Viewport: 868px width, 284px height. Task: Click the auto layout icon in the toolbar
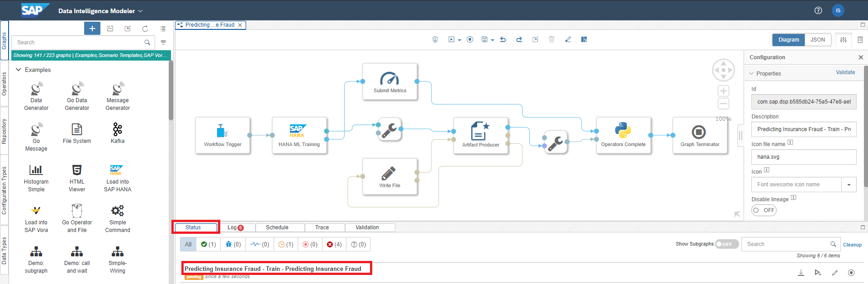(x=584, y=40)
